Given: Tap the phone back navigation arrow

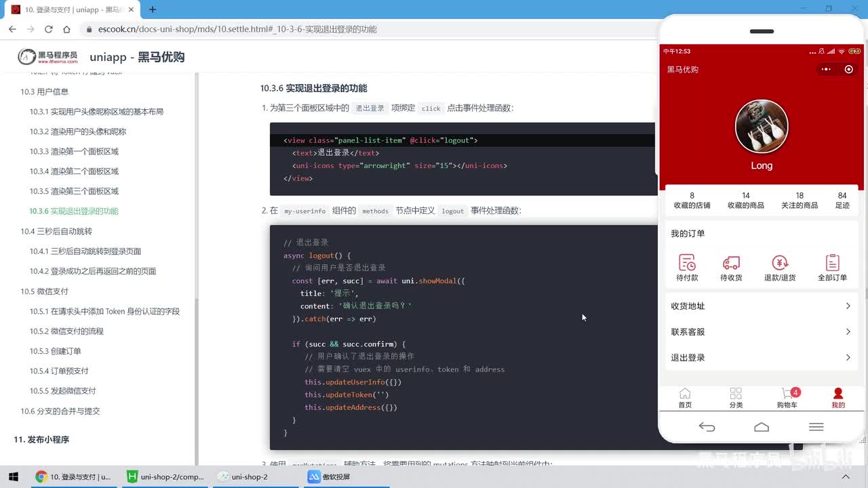Looking at the screenshot, I should pyautogui.click(x=707, y=427).
